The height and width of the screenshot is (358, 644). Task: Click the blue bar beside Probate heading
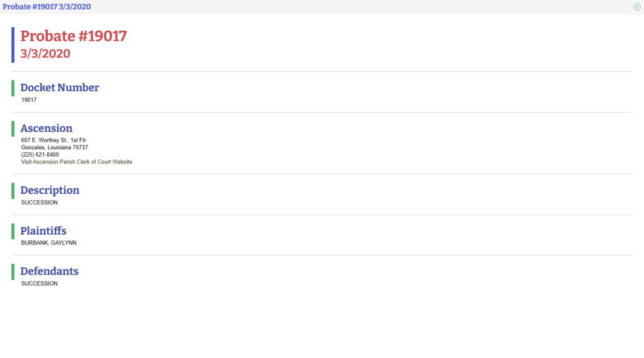tap(13, 45)
